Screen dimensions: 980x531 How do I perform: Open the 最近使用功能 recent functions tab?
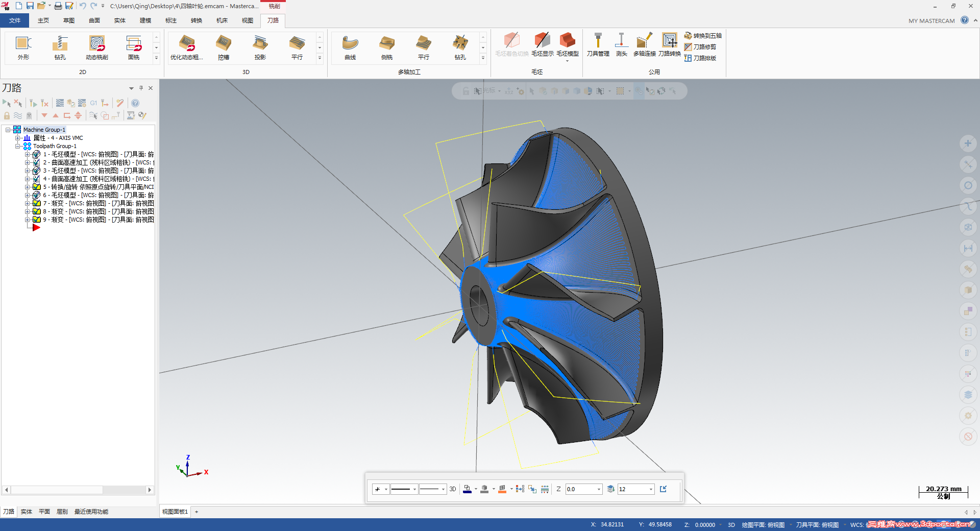[91, 512]
